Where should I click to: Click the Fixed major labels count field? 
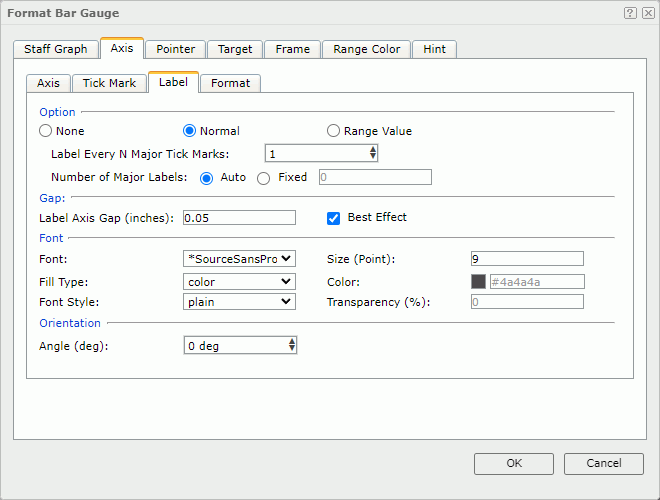[x=375, y=177]
